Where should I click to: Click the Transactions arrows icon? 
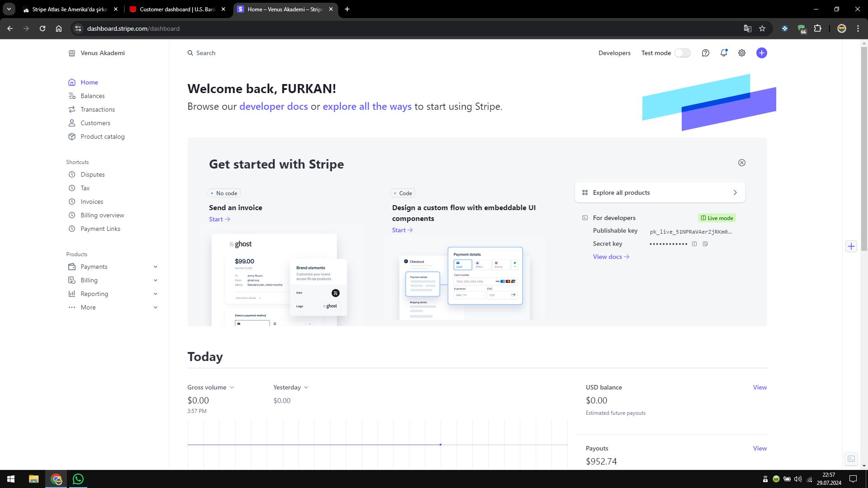(71, 109)
